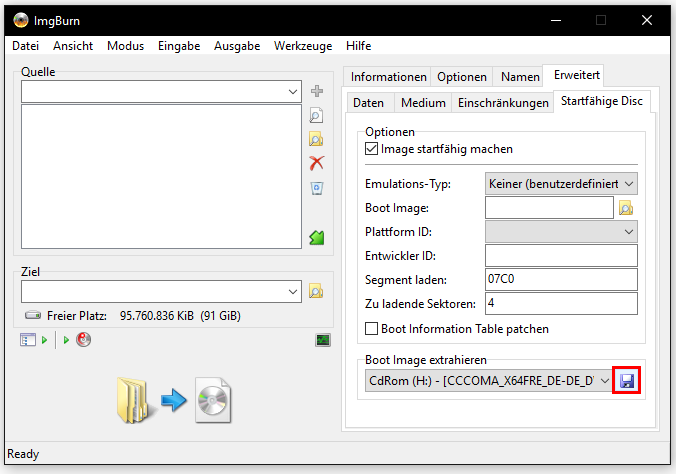676x474 pixels.
Task: Open the Hilfe menu
Action: [358, 46]
